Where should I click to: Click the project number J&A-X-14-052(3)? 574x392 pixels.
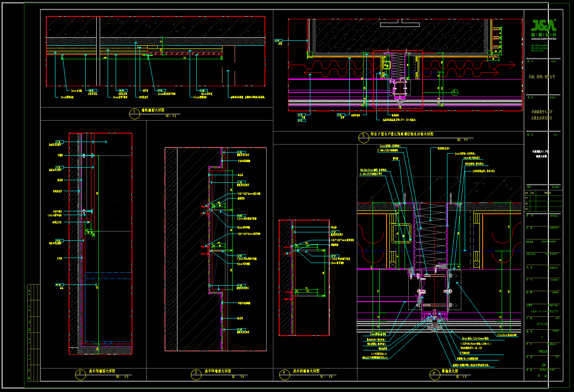(x=545, y=311)
